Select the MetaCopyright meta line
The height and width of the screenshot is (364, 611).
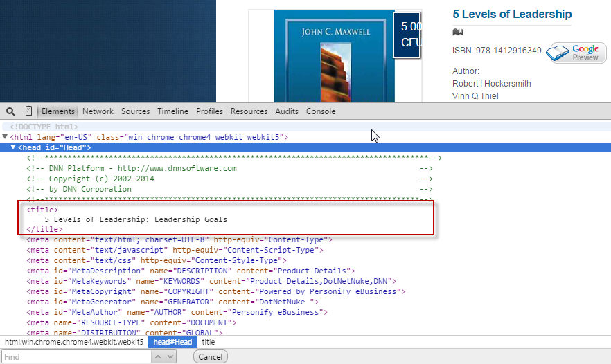216,291
